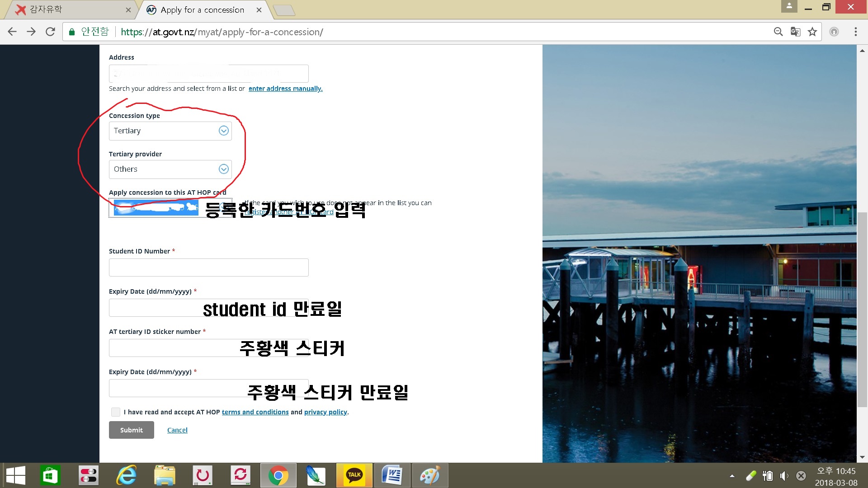Image resolution: width=868 pixels, height=488 pixels.
Task: Open Windows Start menu
Action: tap(15, 475)
